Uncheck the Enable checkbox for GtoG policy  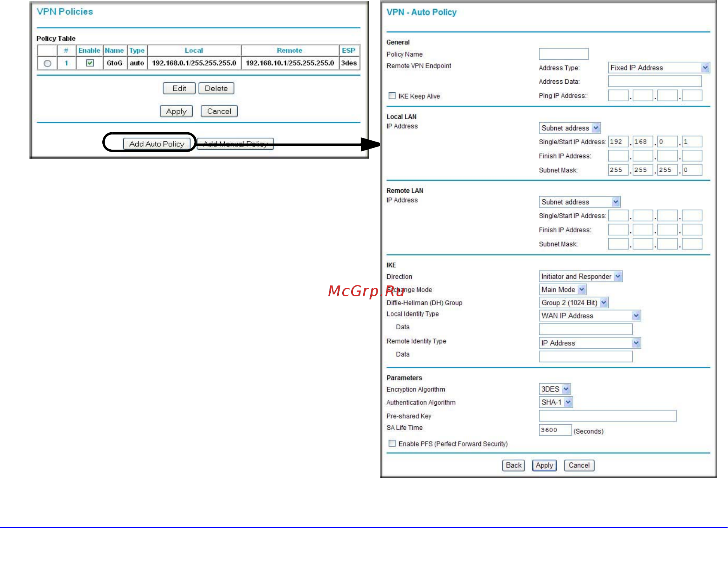coord(90,63)
